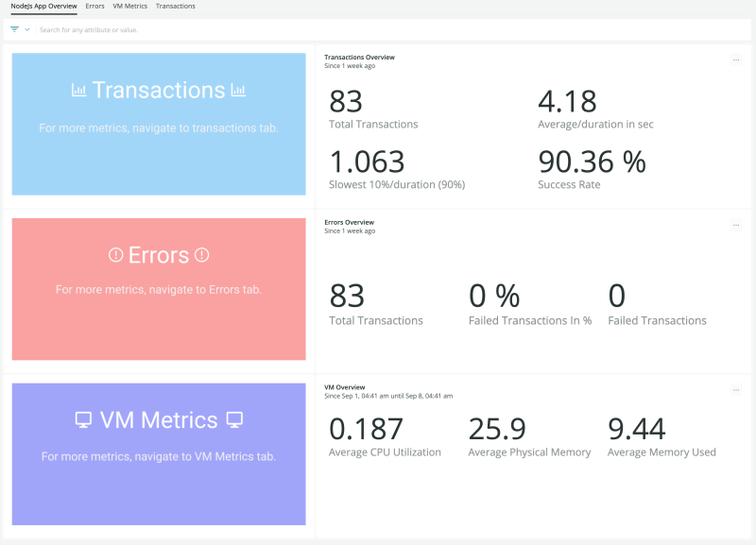Click the monitor icon right of VM Metrics heading
This screenshot has width=756, height=545.
pyautogui.click(x=233, y=420)
